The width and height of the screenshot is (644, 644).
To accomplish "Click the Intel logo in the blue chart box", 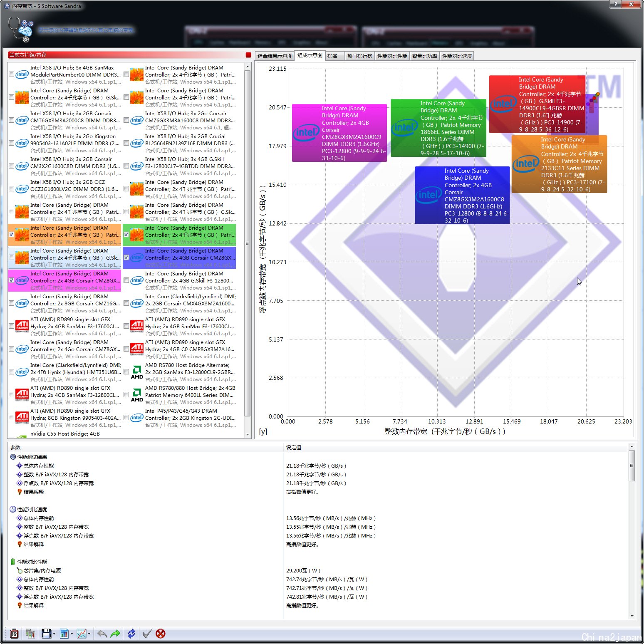I will tap(429, 195).
